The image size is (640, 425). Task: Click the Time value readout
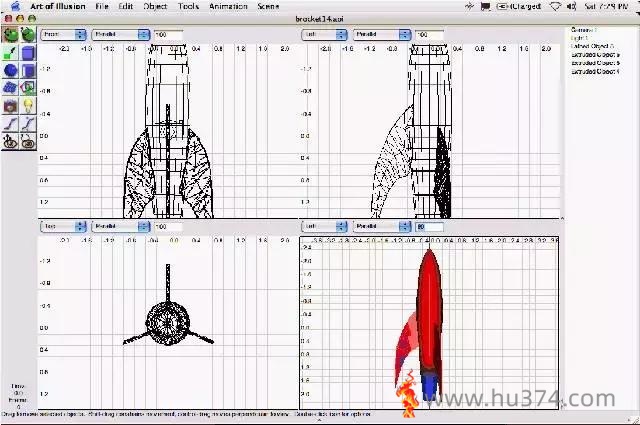(x=18, y=393)
